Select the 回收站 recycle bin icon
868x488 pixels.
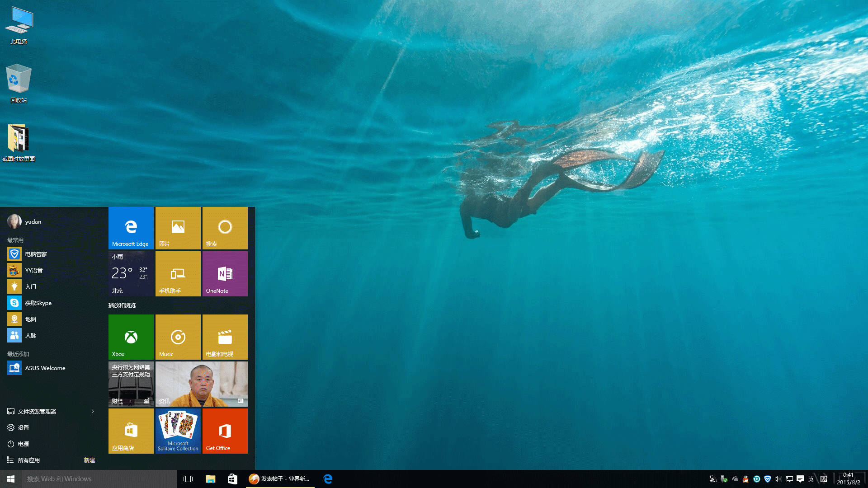point(19,84)
